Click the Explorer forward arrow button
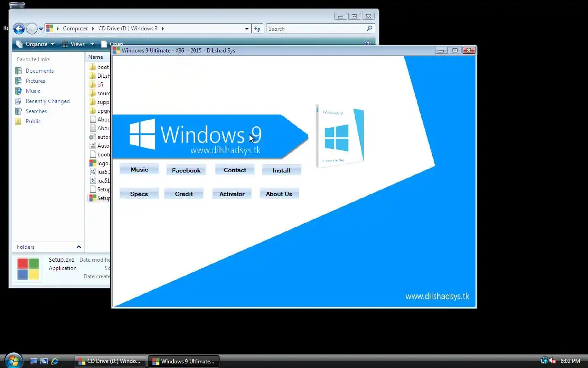Viewport: 588px width, 368px height. (x=32, y=29)
